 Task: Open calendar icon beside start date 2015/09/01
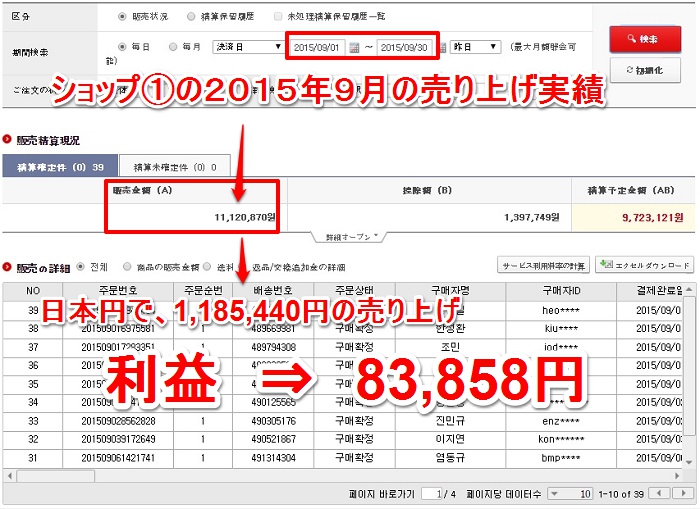pyautogui.click(x=354, y=47)
